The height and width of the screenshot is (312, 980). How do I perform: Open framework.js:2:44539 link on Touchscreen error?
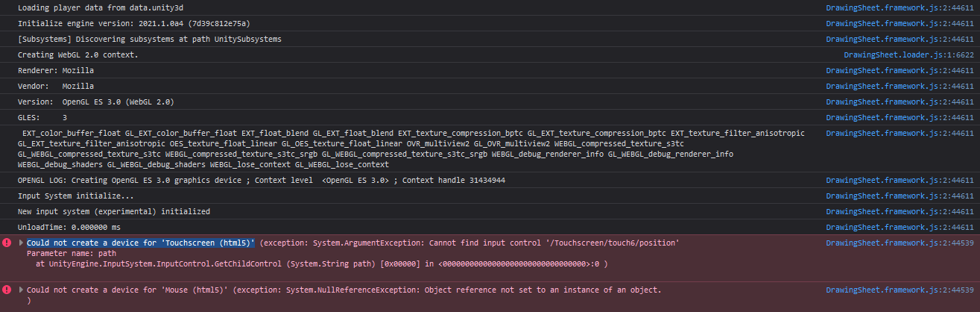pyautogui.click(x=900, y=243)
